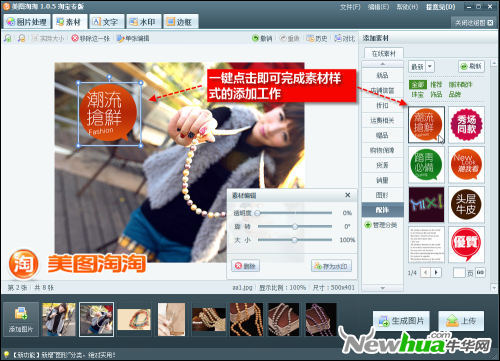Click the 重做 redo icon

coord(283,38)
